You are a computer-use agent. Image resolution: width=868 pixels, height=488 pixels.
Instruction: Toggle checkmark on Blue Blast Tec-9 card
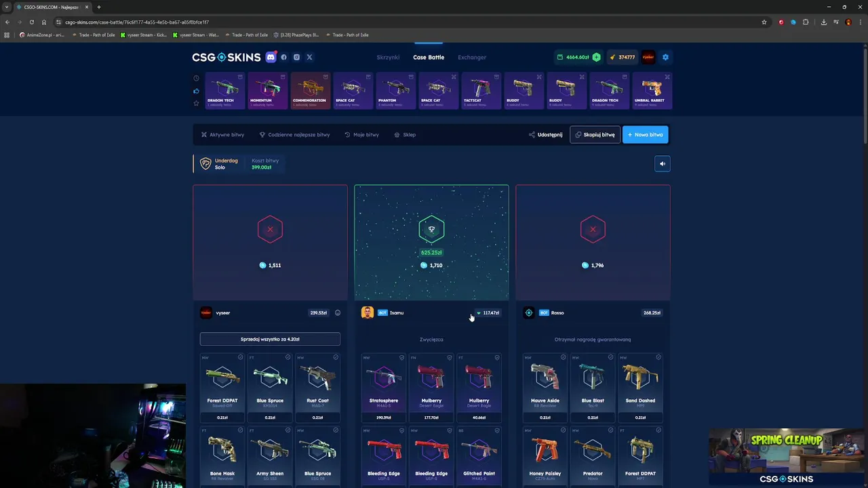tap(610, 357)
